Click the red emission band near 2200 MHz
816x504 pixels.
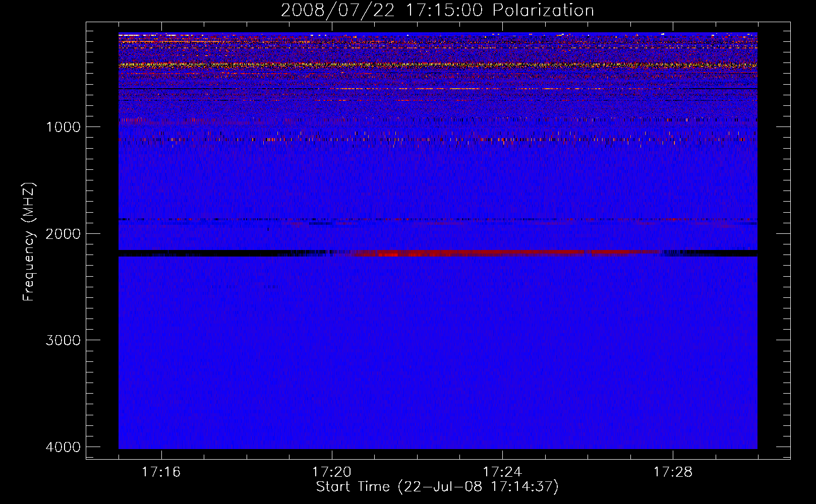point(499,253)
